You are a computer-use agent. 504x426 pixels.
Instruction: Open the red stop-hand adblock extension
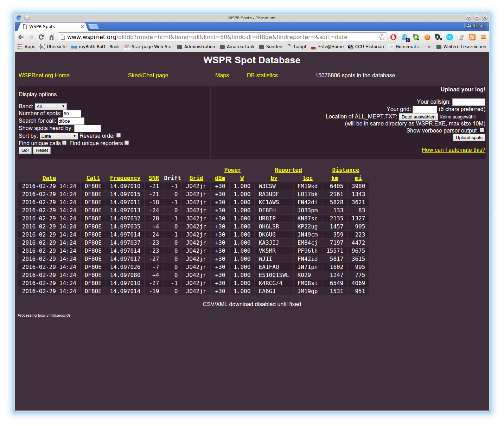pos(393,37)
